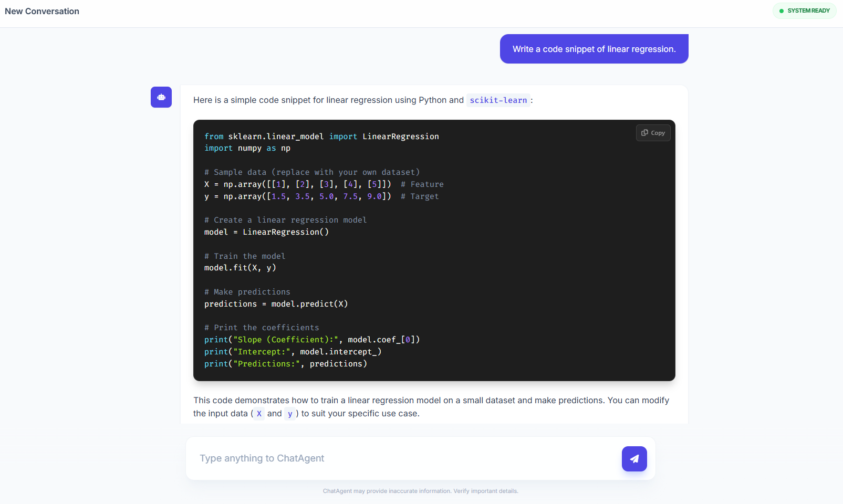Click the scikit-learn inline code badge
This screenshot has width=843, height=504.
498,100
